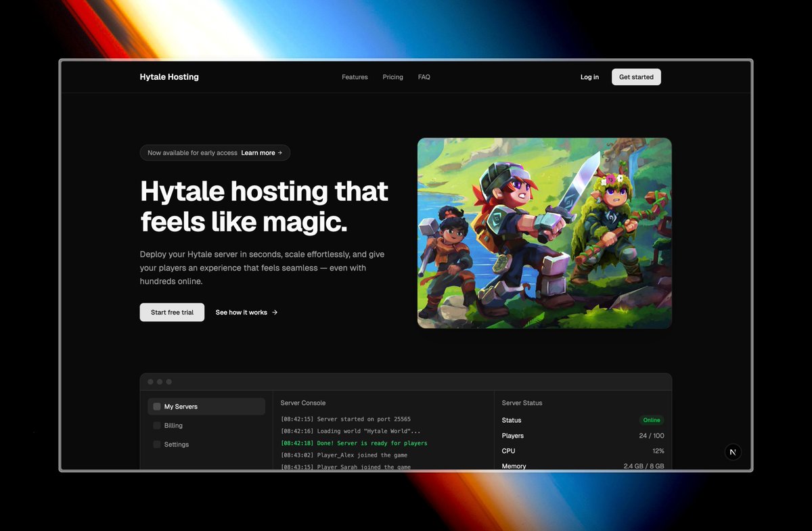Open the Features nav link
Screen dimensions: 812x531
355,77
